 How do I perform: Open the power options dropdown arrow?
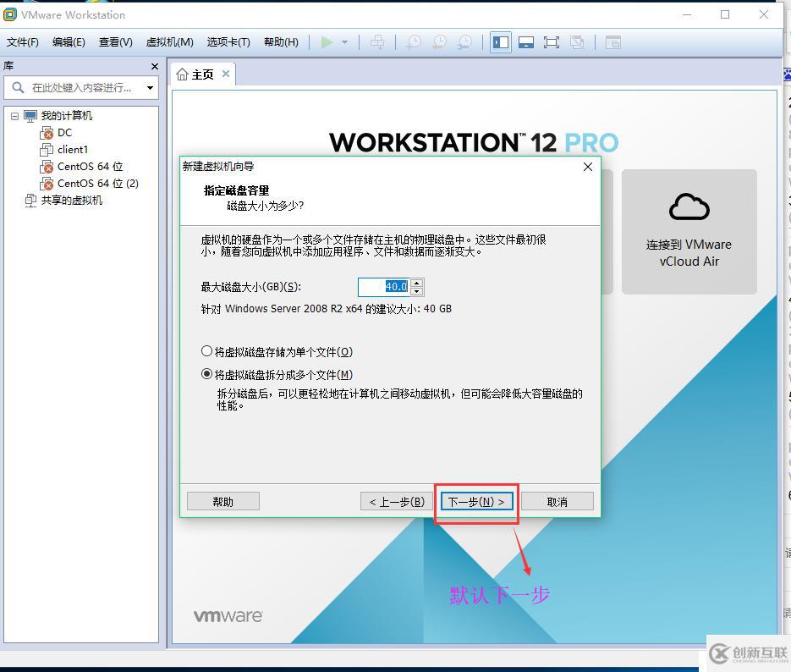coord(345,42)
